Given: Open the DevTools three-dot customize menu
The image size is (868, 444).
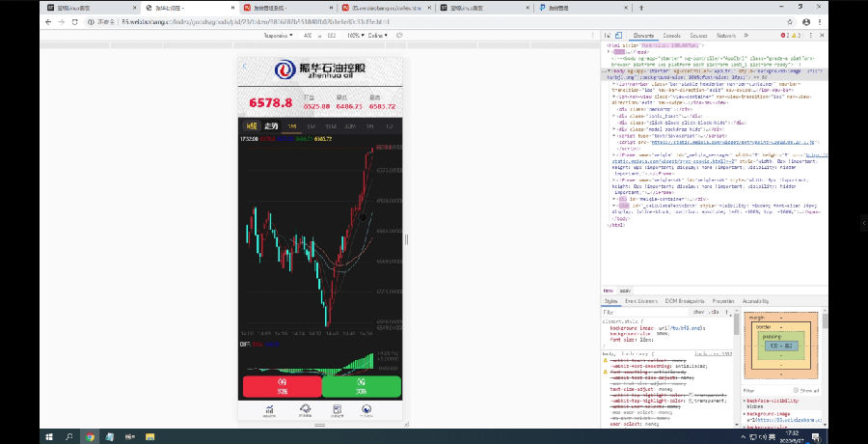Looking at the screenshot, I should [x=810, y=36].
